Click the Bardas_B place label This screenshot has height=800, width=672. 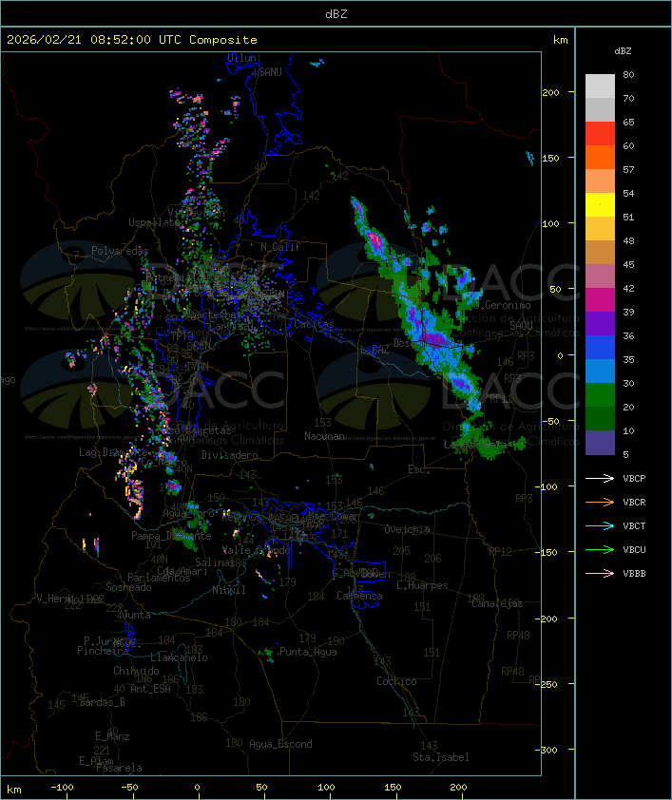pos(102,702)
